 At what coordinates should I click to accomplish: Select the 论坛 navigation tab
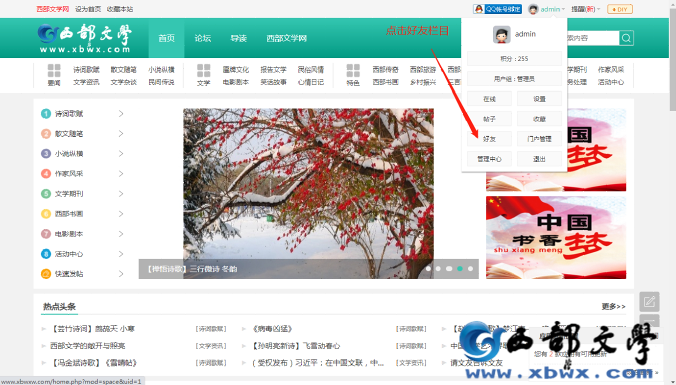coord(203,38)
